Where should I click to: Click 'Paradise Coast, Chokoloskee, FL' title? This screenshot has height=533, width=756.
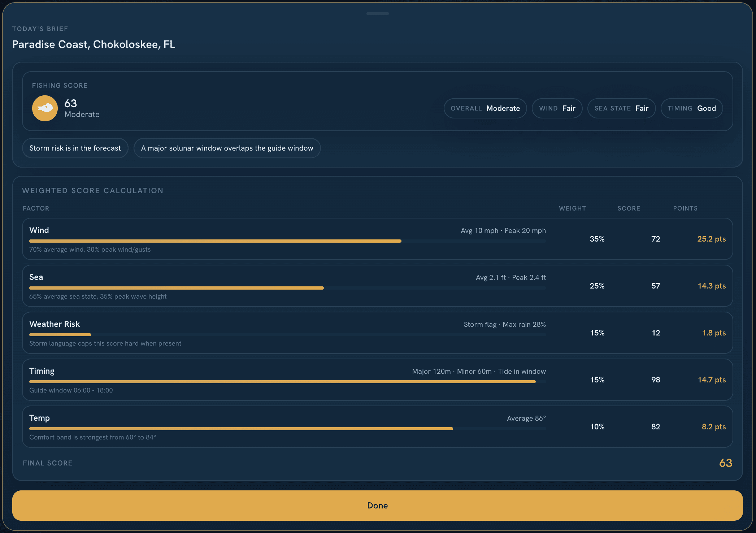click(94, 44)
